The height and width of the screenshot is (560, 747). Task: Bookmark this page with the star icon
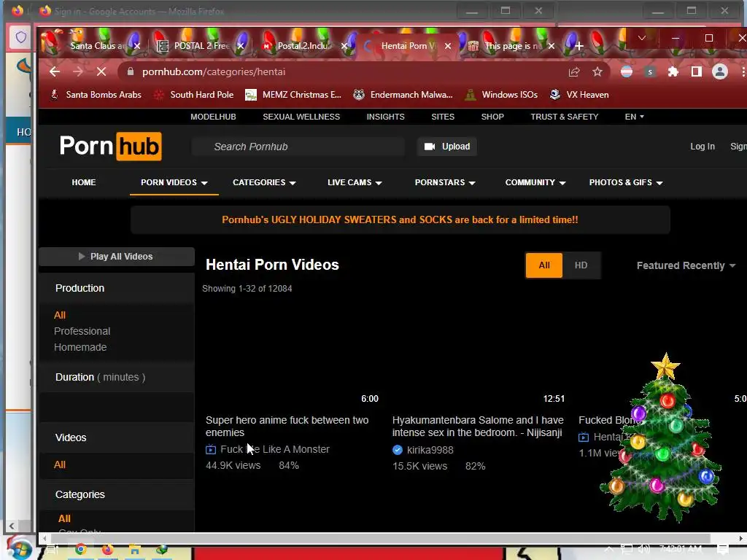coord(597,71)
